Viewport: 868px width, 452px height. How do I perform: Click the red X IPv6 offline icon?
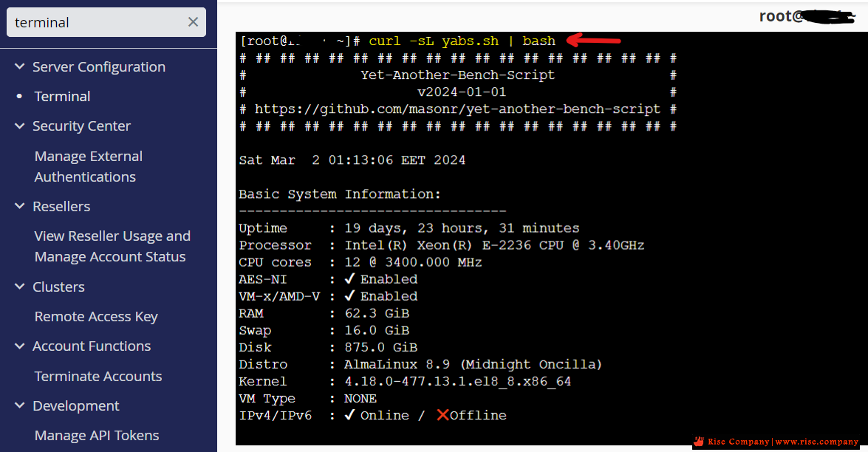442,415
